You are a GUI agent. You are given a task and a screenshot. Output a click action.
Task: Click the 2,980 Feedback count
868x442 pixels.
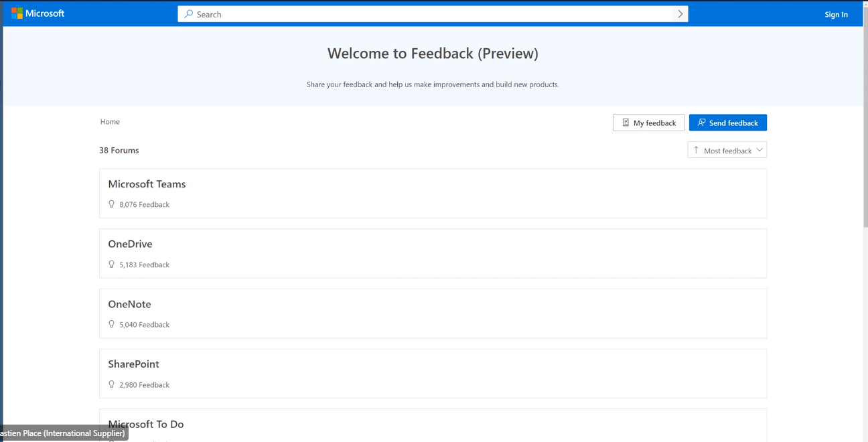[144, 384]
